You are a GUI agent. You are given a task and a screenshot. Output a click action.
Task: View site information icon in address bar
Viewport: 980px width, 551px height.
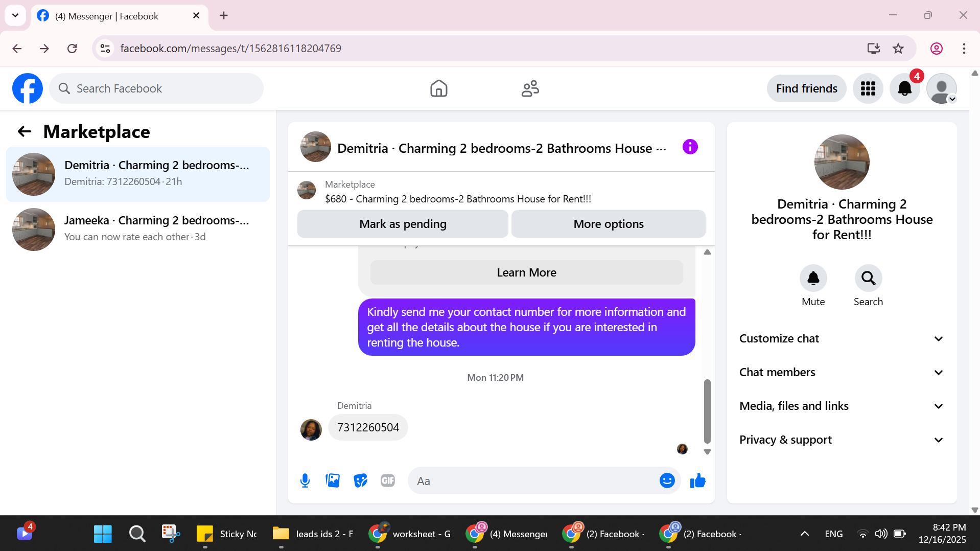(x=105, y=49)
